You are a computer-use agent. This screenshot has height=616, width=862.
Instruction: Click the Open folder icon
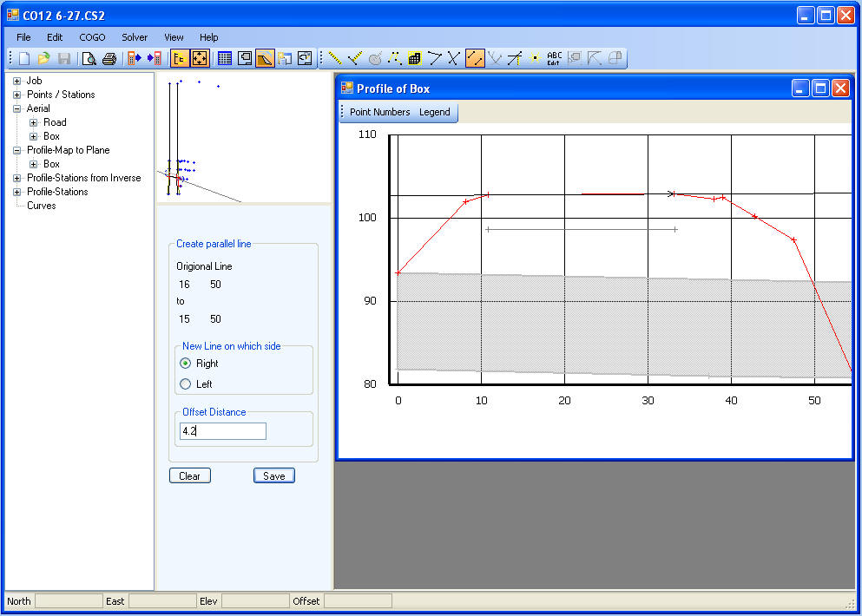(x=44, y=58)
